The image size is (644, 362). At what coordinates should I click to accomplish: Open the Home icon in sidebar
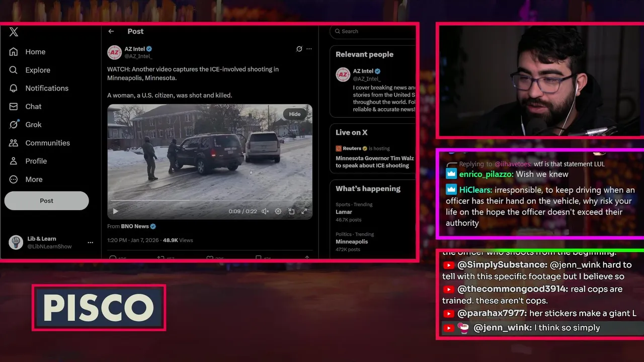pyautogui.click(x=14, y=52)
